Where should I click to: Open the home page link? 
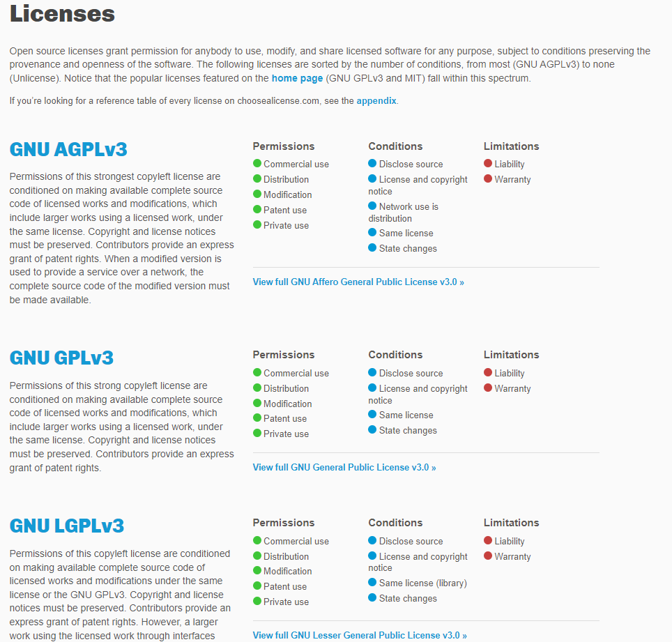297,79
